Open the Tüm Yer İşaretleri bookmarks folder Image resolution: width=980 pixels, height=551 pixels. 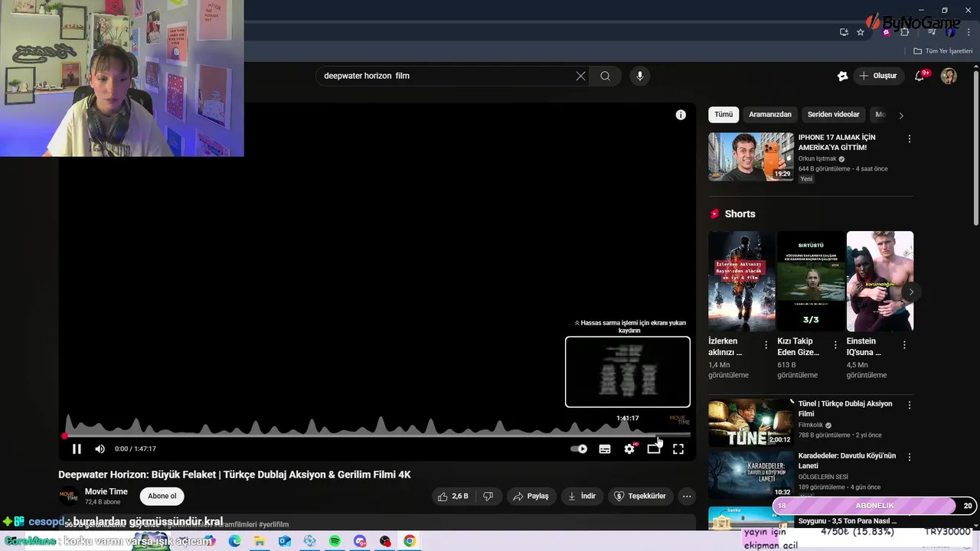(943, 51)
